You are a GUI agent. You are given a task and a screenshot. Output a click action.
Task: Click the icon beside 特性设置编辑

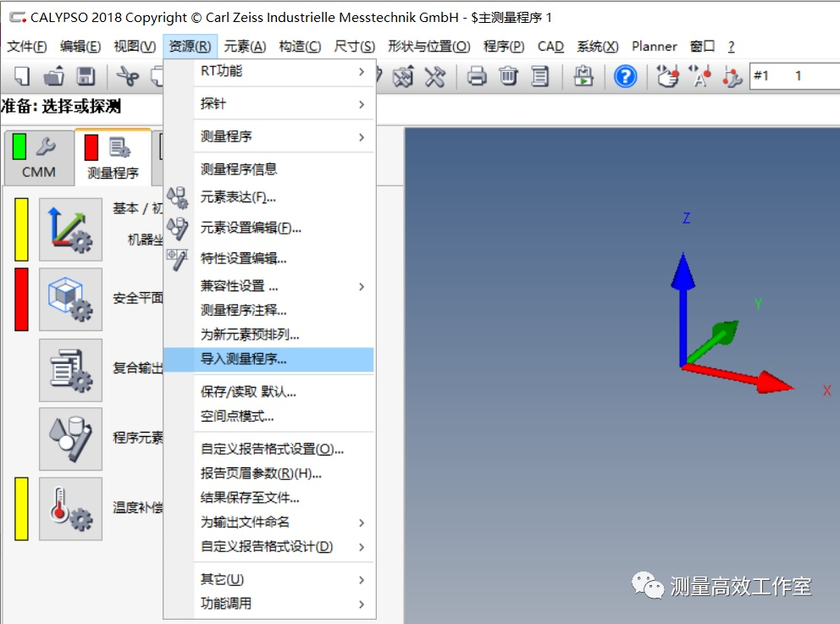177,259
